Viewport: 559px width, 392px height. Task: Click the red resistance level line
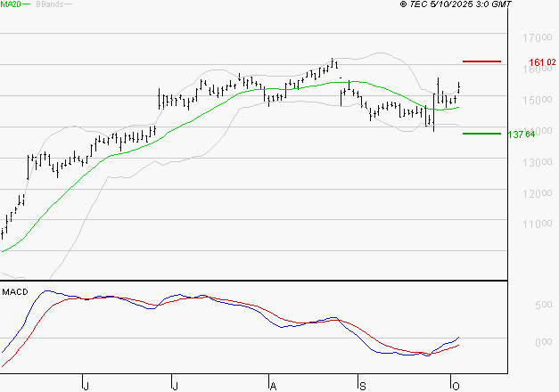pos(481,61)
